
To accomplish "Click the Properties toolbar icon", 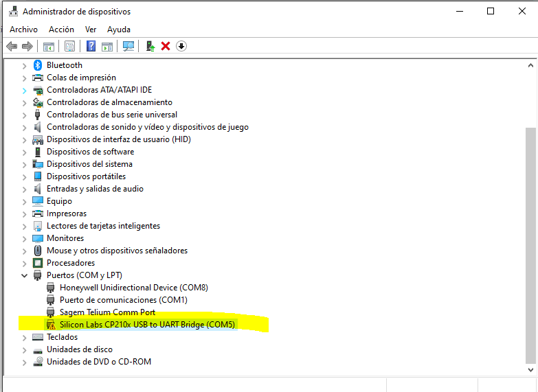I will point(69,46).
